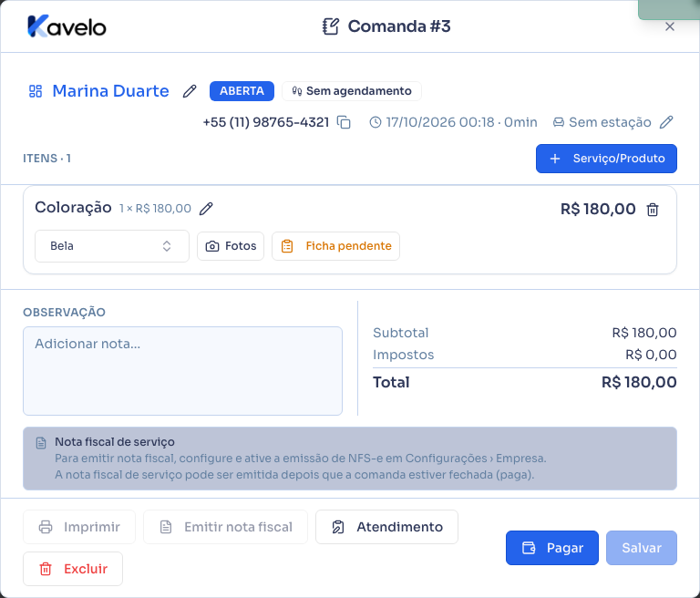This screenshot has width=700, height=598.
Task: Add a Serviço/Produto to the comanda
Action: 606,159
